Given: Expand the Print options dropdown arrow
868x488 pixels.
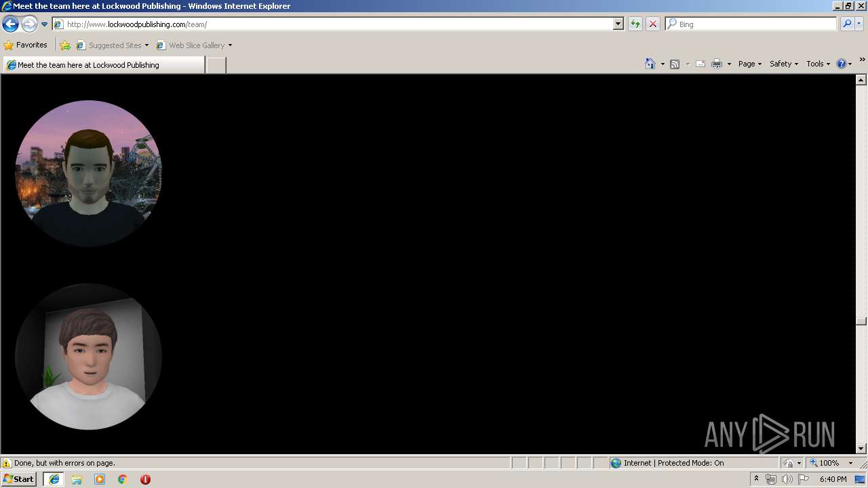Looking at the screenshot, I should click(729, 64).
